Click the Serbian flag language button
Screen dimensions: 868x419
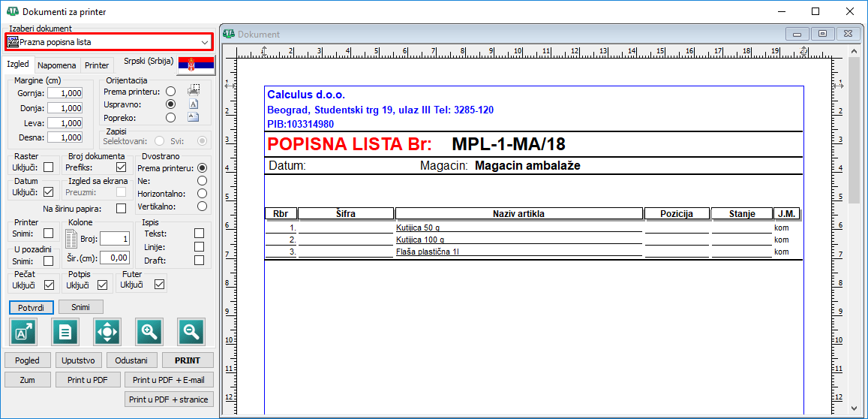pos(196,66)
